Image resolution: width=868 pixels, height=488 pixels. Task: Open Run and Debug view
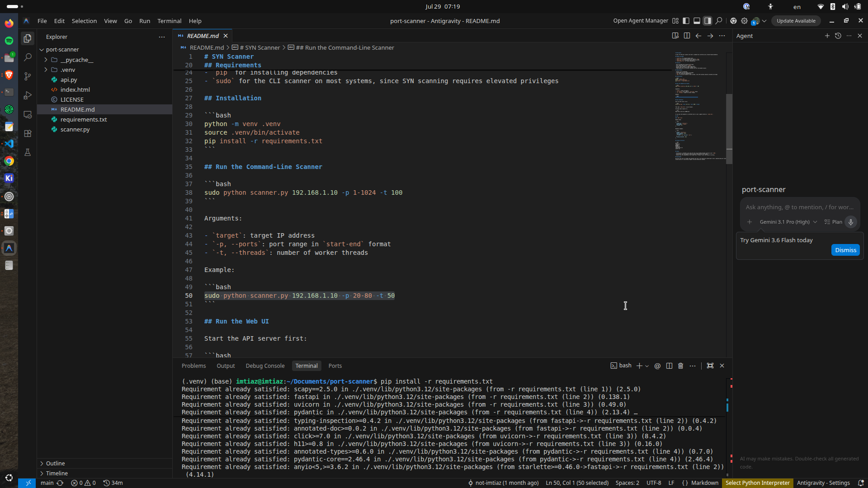[28, 95]
